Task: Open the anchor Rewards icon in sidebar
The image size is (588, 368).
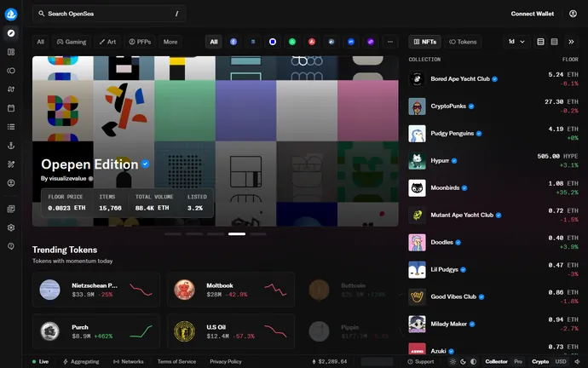Action: 11,146
